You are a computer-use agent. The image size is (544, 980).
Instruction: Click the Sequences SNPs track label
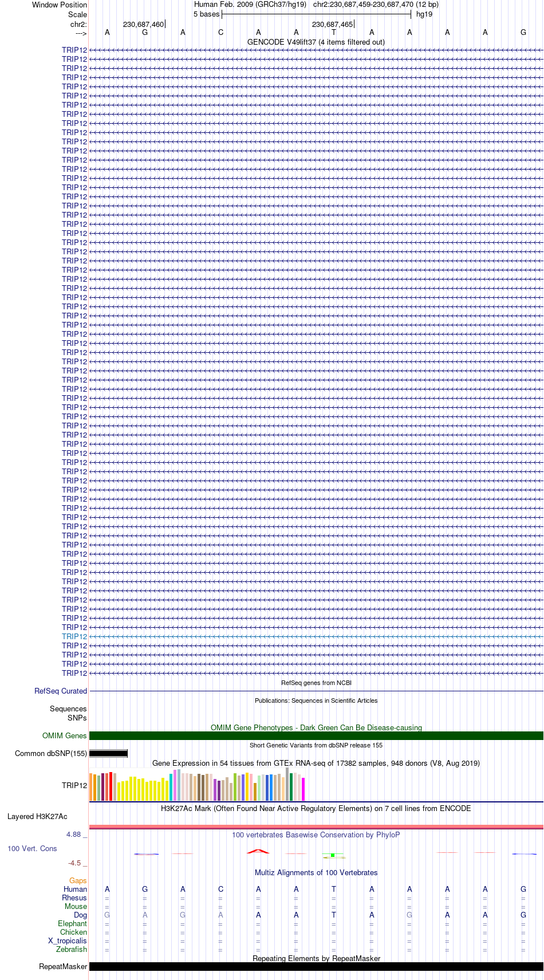coord(68,713)
